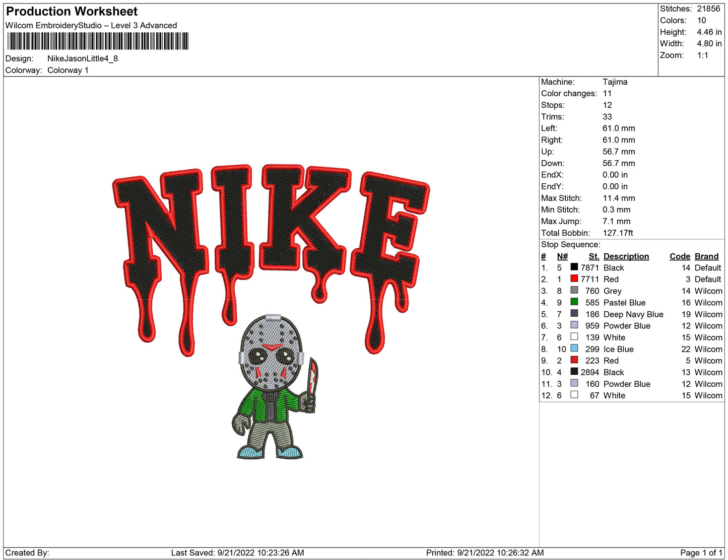Click the Height value 4.46 in
This screenshot has height=560, width=728.
(x=709, y=32)
